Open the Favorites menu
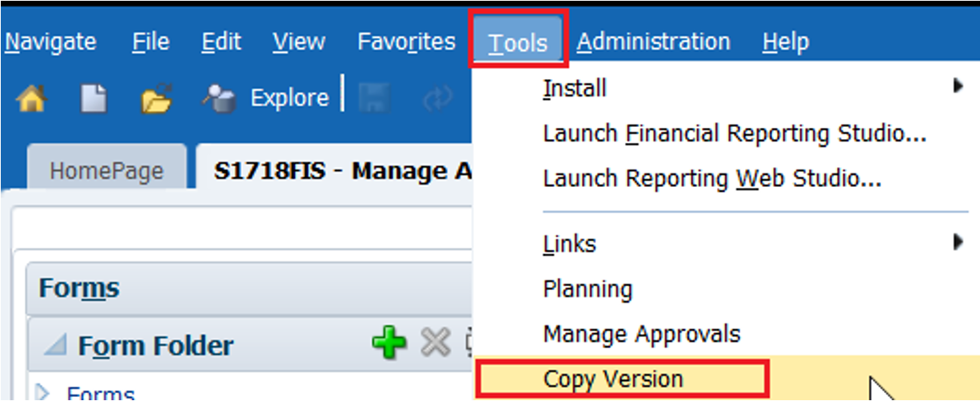This screenshot has width=980, height=401. point(406,42)
